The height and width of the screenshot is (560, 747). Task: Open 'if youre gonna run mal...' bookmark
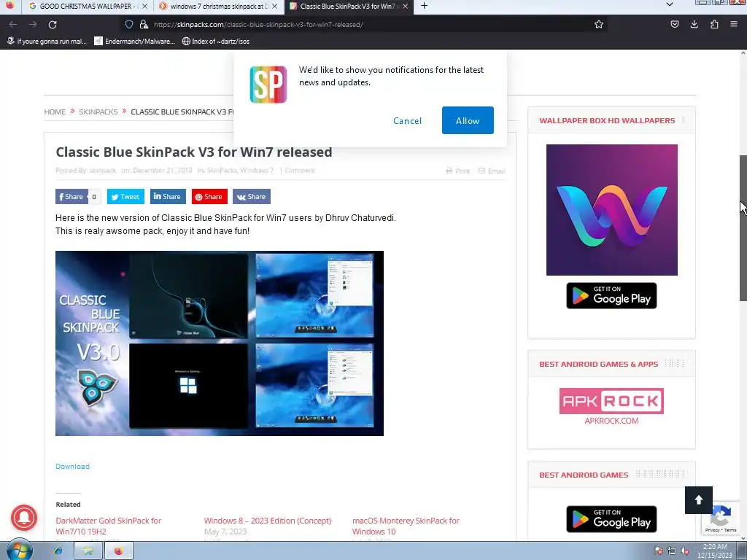coord(47,42)
